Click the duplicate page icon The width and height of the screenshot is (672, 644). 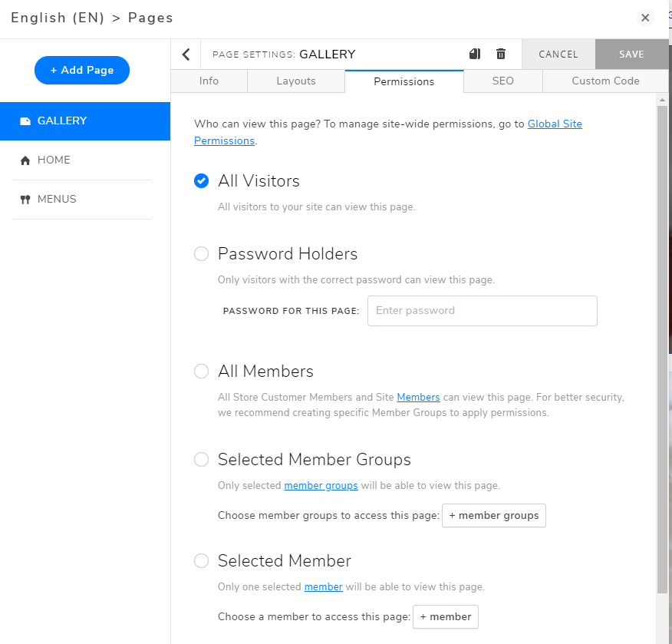(475, 54)
